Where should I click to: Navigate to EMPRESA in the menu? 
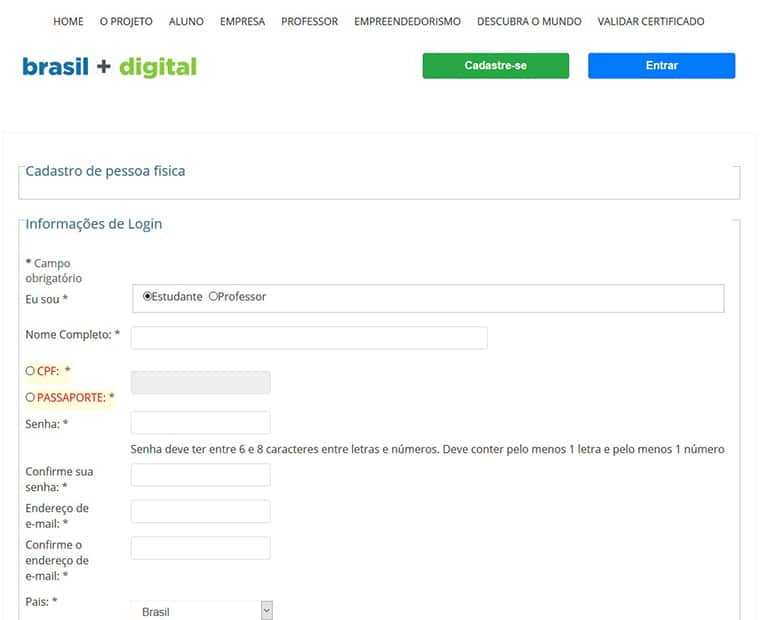pyautogui.click(x=242, y=21)
